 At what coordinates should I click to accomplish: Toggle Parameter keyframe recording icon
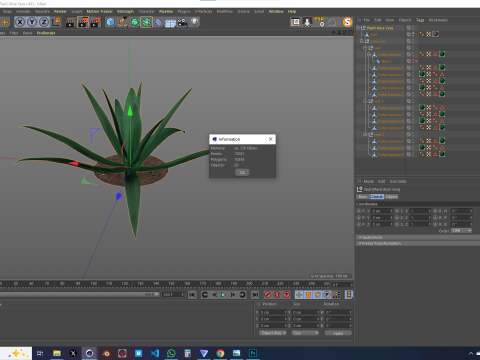pos(327,295)
